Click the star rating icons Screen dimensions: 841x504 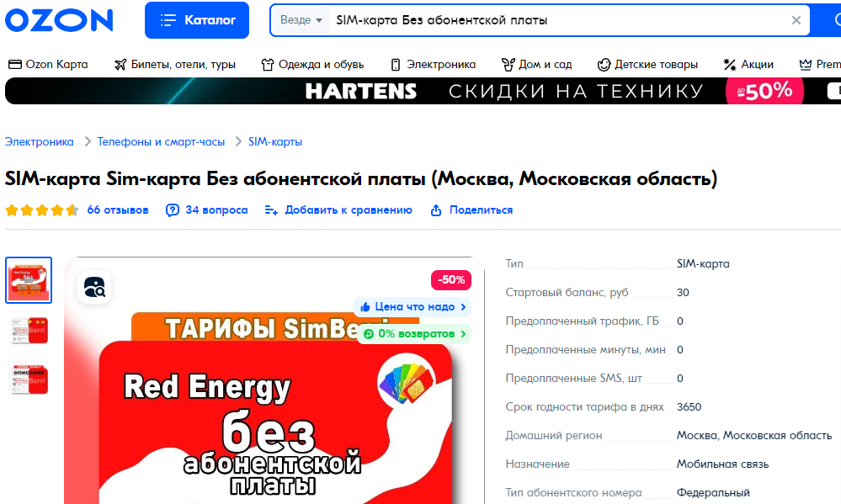pos(42,210)
